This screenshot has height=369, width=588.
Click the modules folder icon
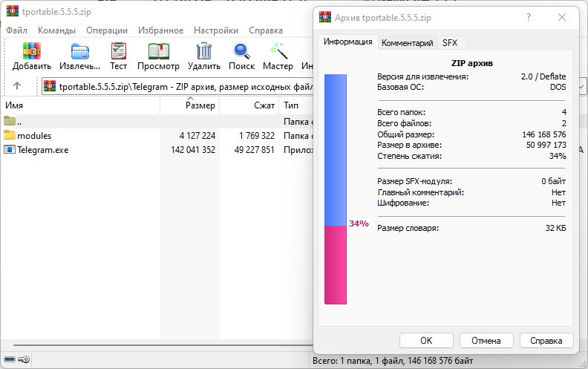(10, 135)
